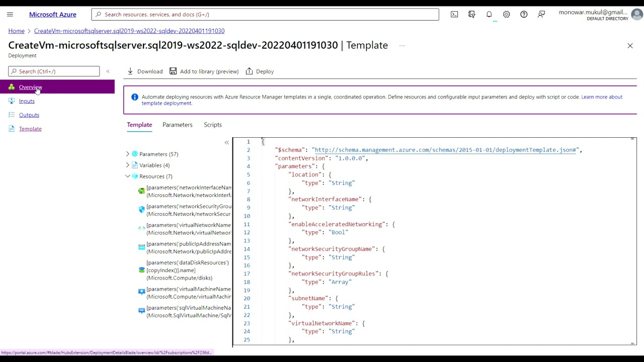Go to the Home breadcrumb

tap(16, 31)
